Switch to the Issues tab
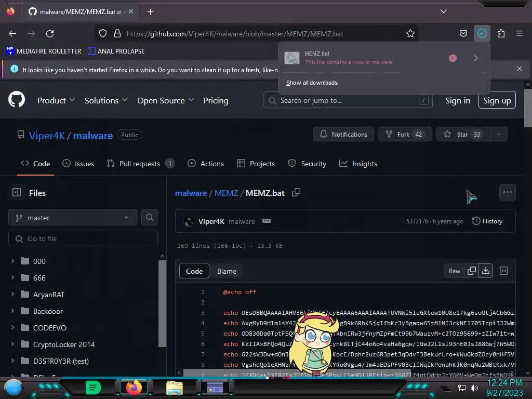This screenshot has width=532, height=399. [x=78, y=164]
